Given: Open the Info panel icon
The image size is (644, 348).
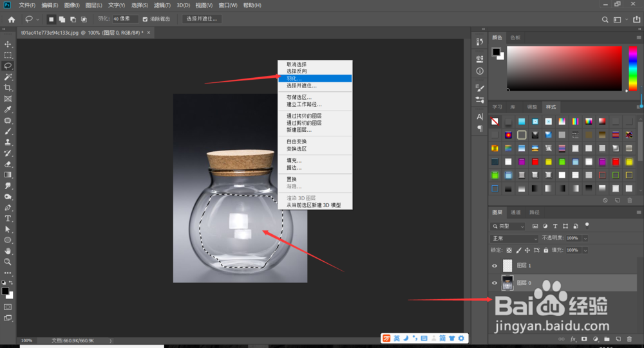Looking at the screenshot, I should pos(480,71).
